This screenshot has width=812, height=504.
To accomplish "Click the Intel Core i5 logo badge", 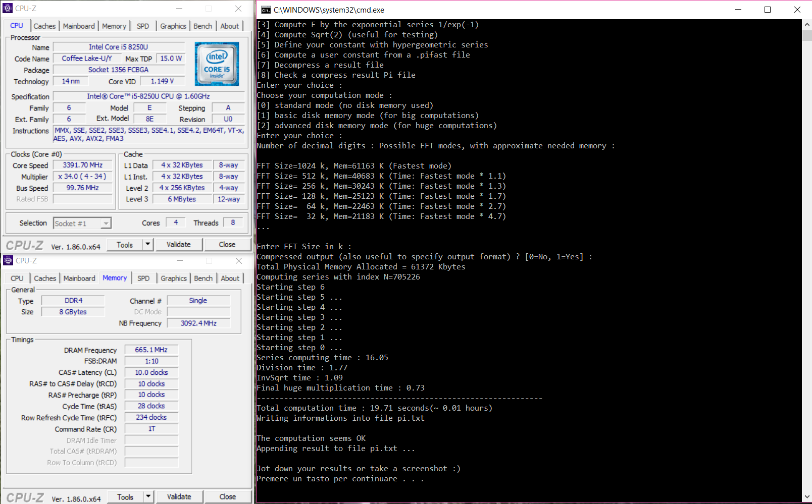I will tap(217, 64).
